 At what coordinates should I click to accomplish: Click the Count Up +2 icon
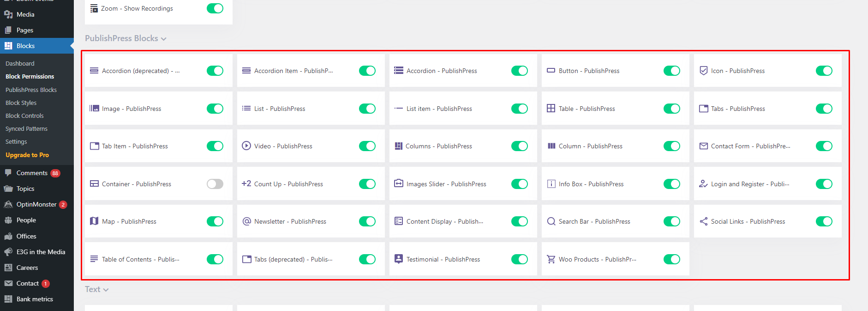pos(246,183)
